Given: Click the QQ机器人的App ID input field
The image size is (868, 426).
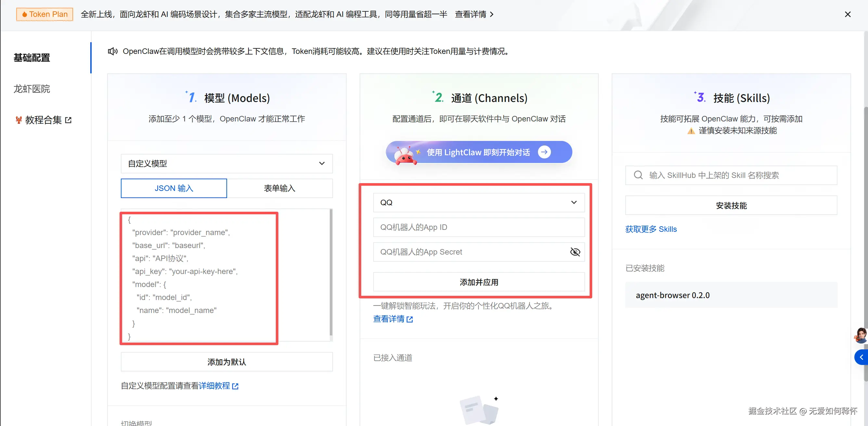Looking at the screenshot, I should [x=479, y=227].
